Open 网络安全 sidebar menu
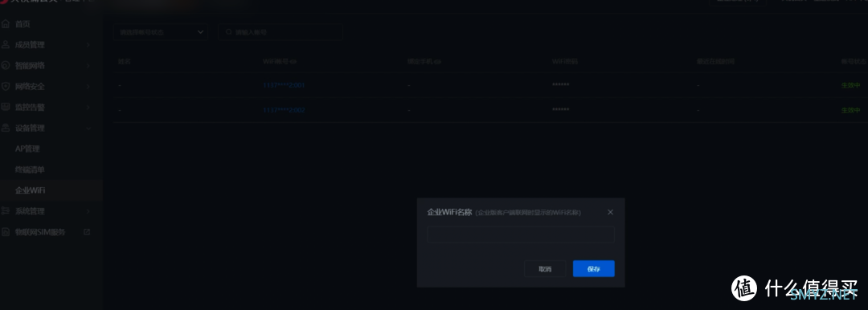This screenshot has height=310, width=868. coord(30,87)
